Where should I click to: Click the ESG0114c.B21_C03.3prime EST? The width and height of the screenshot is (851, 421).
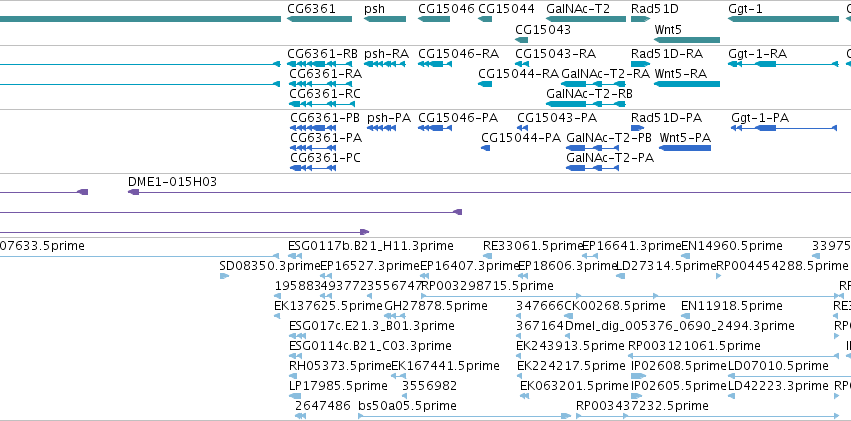(296, 356)
